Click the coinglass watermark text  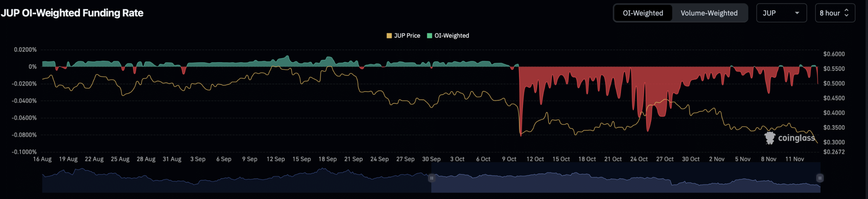pos(796,138)
